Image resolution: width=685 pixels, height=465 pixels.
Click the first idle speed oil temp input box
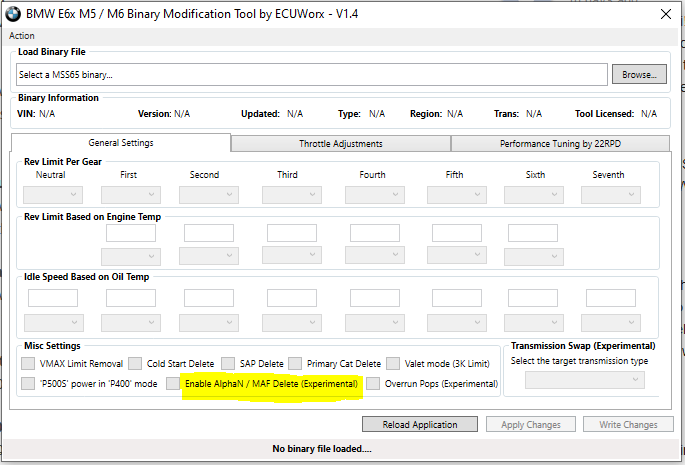[53, 298]
